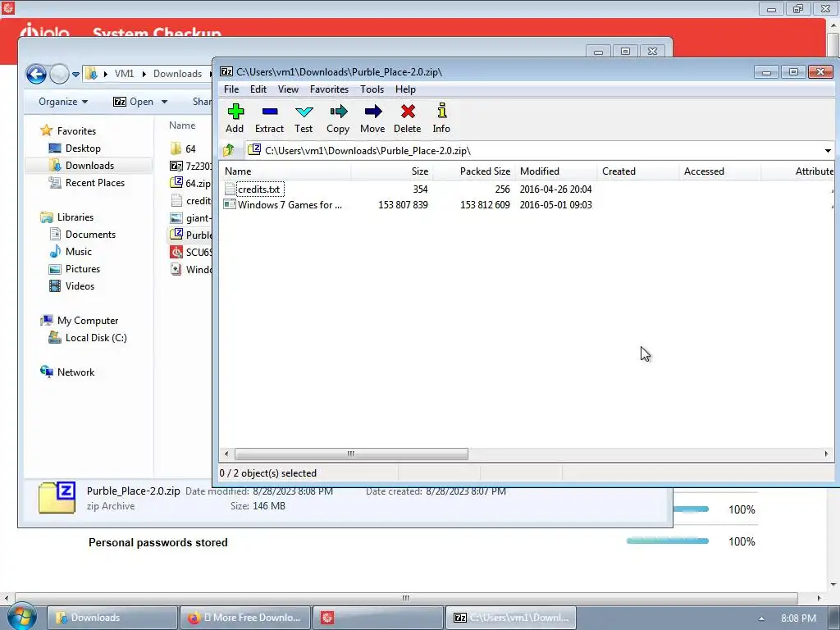The width and height of the screenshot is (840, 630).
Task: Run Test on the archive
Action: 304,118
